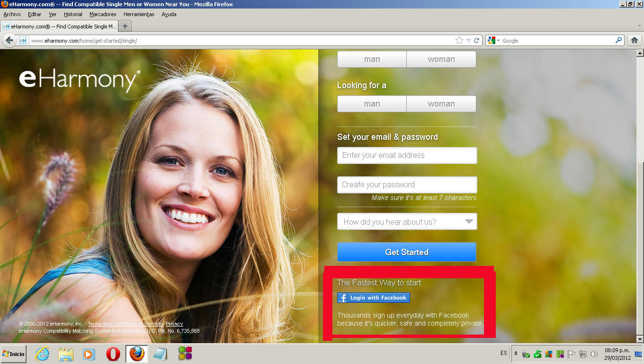The image size is (644, 364).
Task: Reload the page with the refresh icon
Action: [x=477, y=41]
